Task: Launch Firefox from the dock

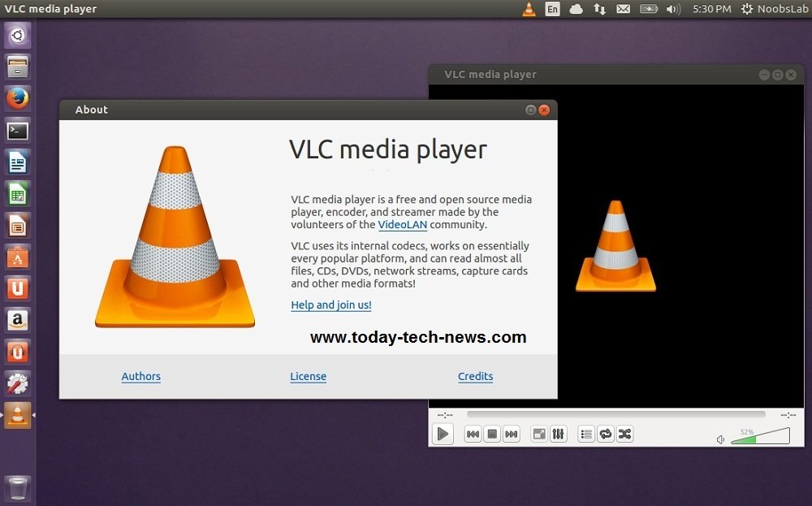Action: click(x=17, y=98)
